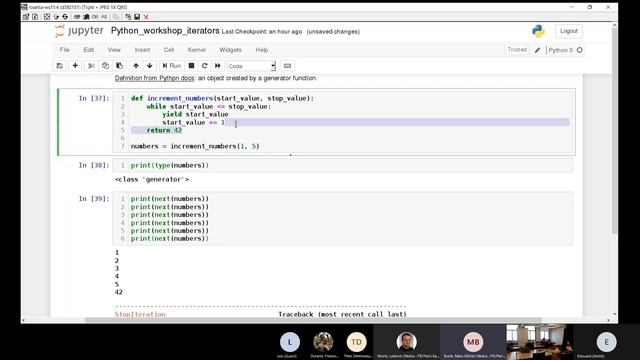Click the VNC Alt key toggle
This screenshot has height=360, width=640.
pos(104,17)
